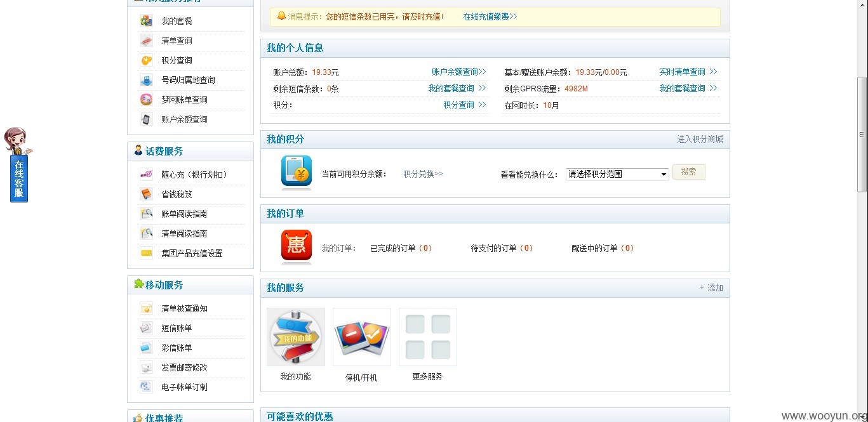Click 添加 in 我的服务 header

click(711, 287)
